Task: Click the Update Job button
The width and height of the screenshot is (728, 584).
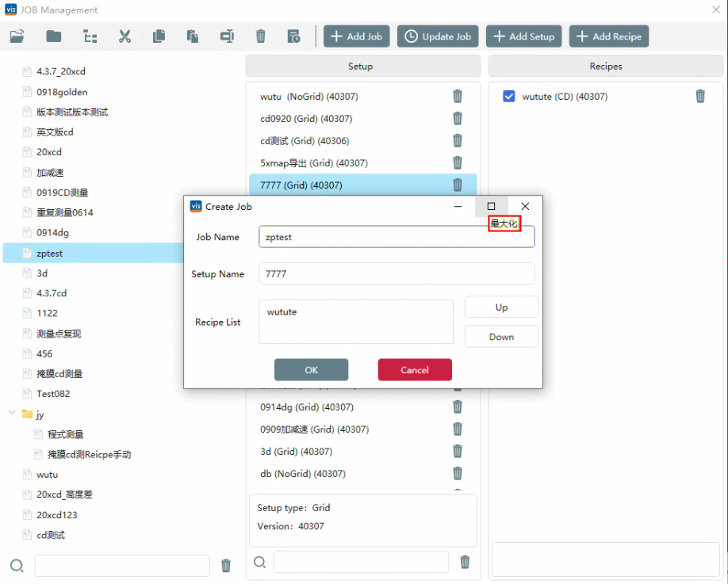Action: click(x=438, y=36)
